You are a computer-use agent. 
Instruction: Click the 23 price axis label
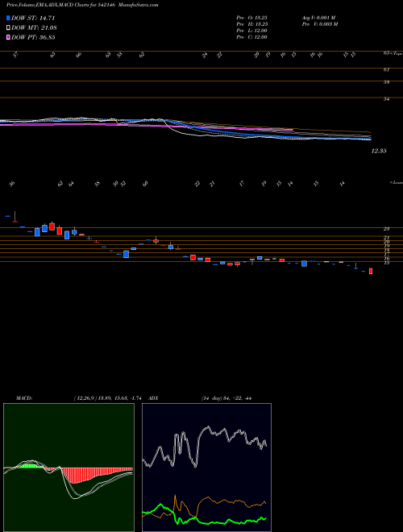386,229
